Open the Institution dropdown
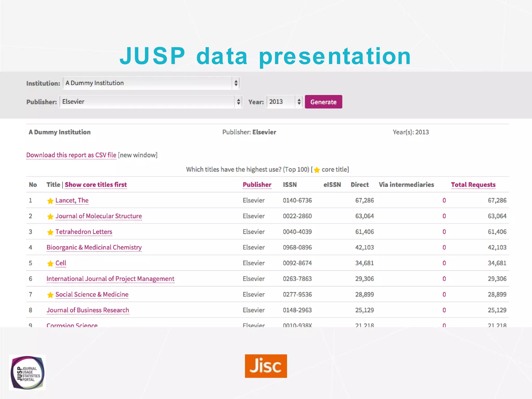 (151, 83)
